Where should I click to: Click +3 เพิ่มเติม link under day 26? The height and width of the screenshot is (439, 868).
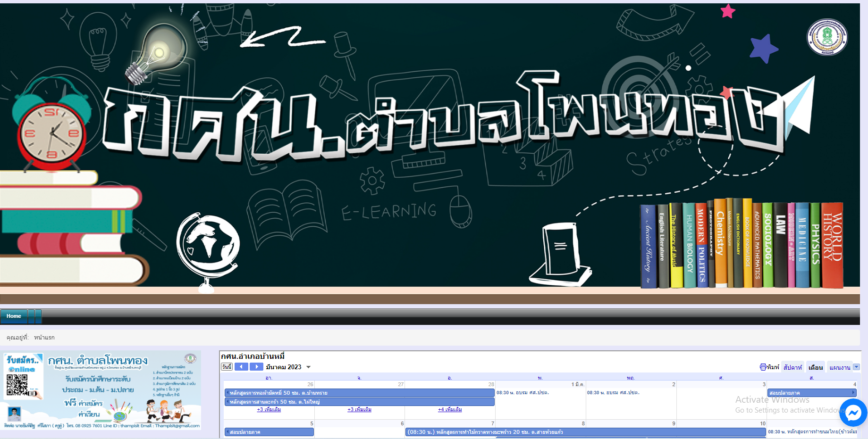[269, 409]
